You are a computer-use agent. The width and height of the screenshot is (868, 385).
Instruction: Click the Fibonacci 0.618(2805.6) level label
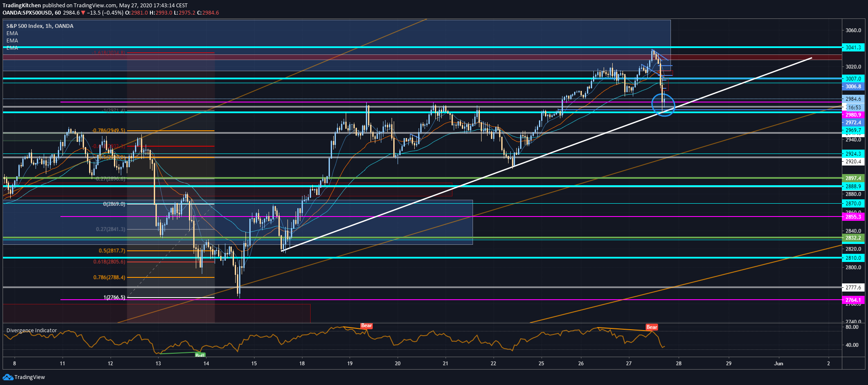109,262
